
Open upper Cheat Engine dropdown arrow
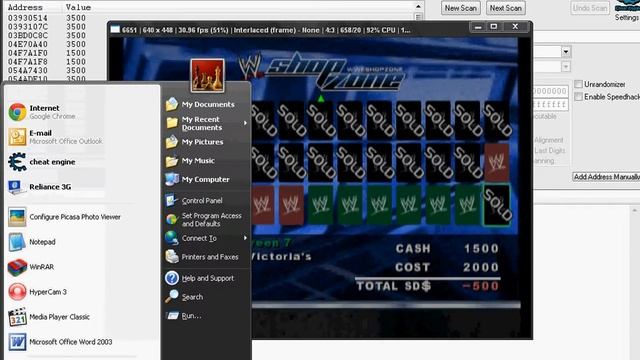[565, 52]
